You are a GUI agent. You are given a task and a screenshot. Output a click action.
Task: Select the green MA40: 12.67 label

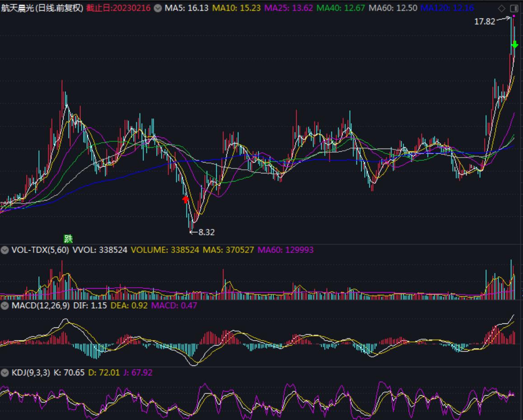coord(341,8)
